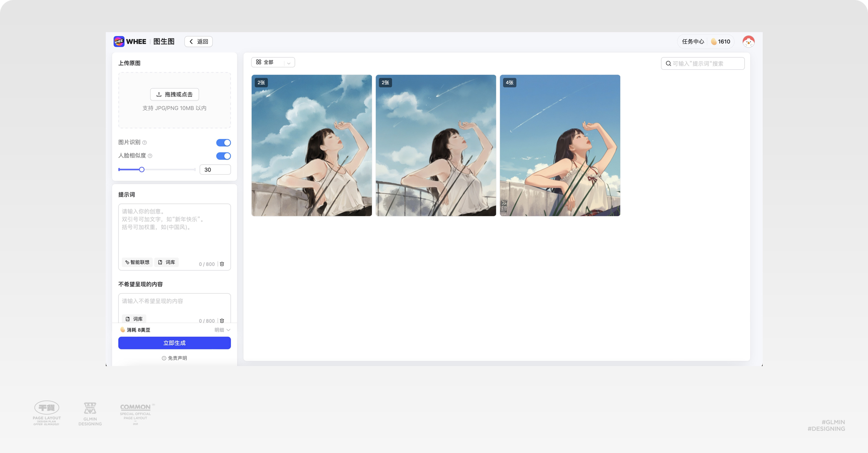
Task: Clear prompt with the 提示词 trash icon
Action: (x=222, y=264)
